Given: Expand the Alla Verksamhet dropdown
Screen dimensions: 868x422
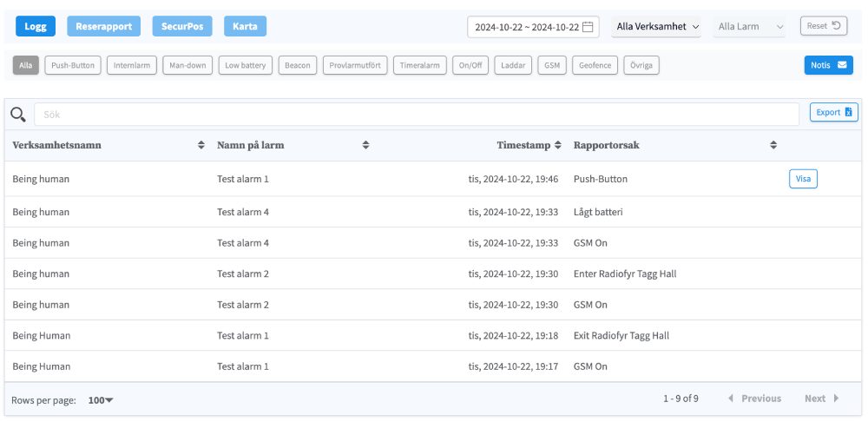Looking at the screenshot, I should click(x=657, y=27).
